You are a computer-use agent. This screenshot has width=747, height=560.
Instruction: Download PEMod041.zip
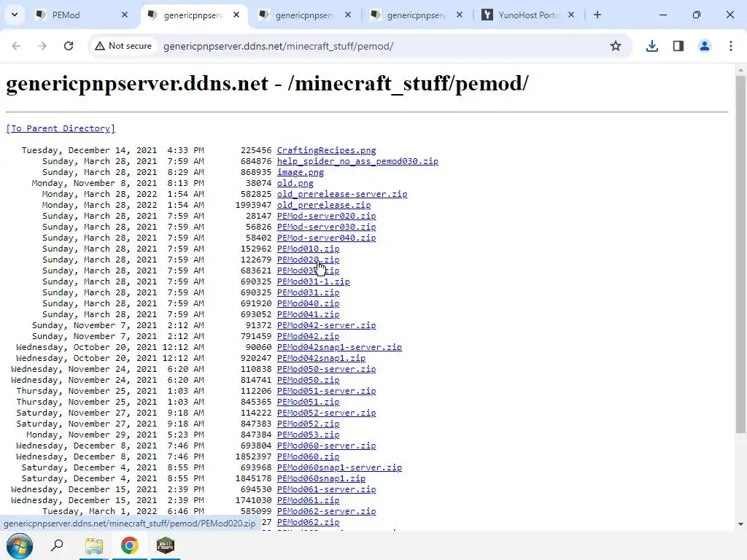(x=309, y=315)
